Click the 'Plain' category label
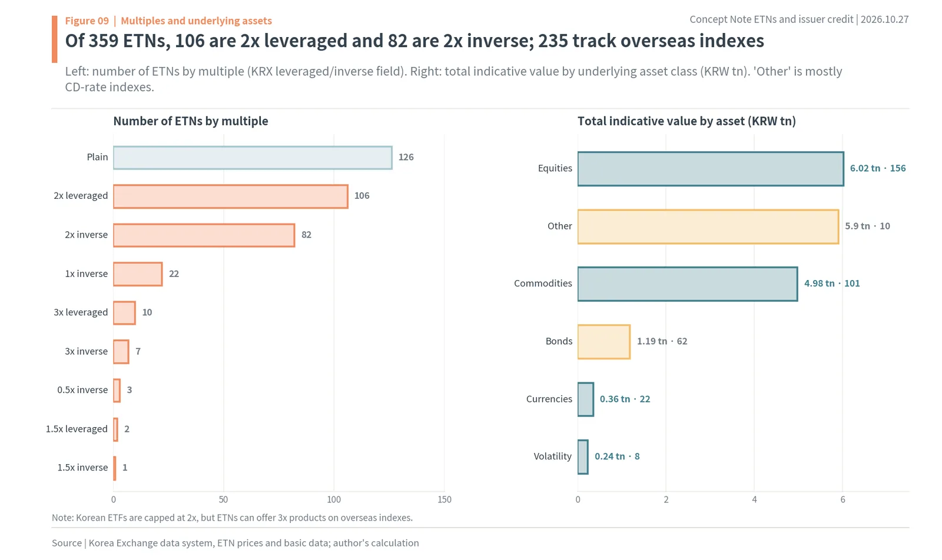This screenshot has height=560, width=942. [x=97, y=157]
